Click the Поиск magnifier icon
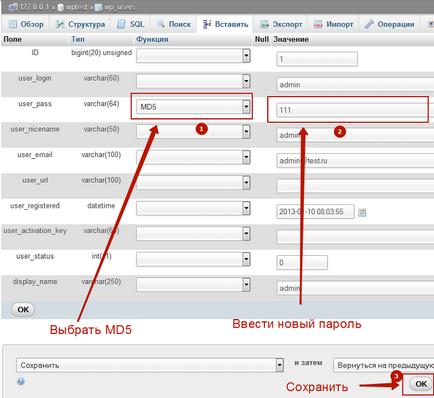434x398 pixels. pyautogui.click(x=161, y=24)
